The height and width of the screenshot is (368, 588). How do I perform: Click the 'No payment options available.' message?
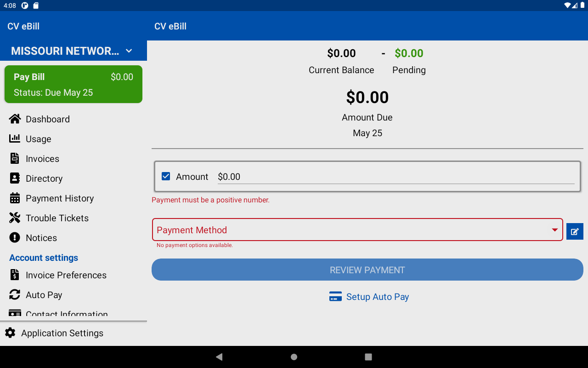[195, 245]
